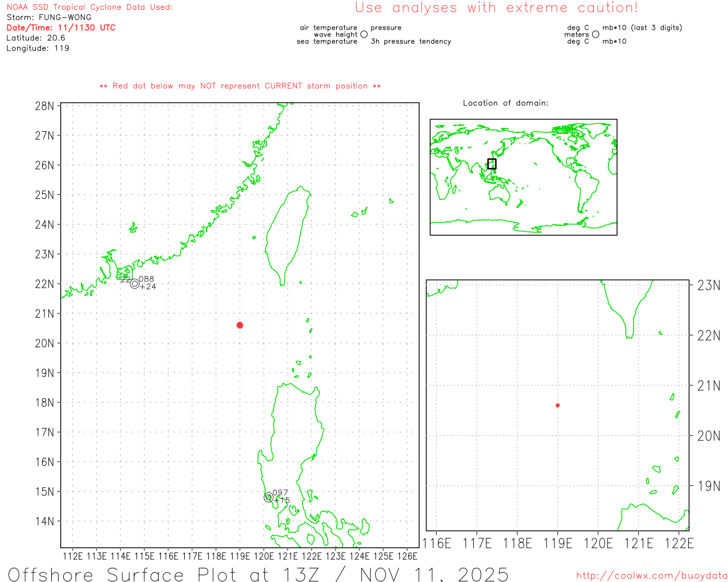
Task: Click the '119E' label under the inset map
Action: [557, 543]
